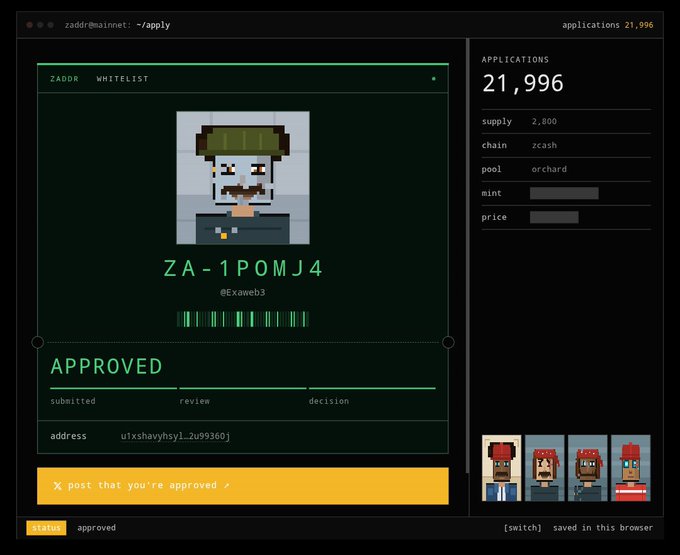Click the 'approved' text in status bar

[x=97, y=528]
